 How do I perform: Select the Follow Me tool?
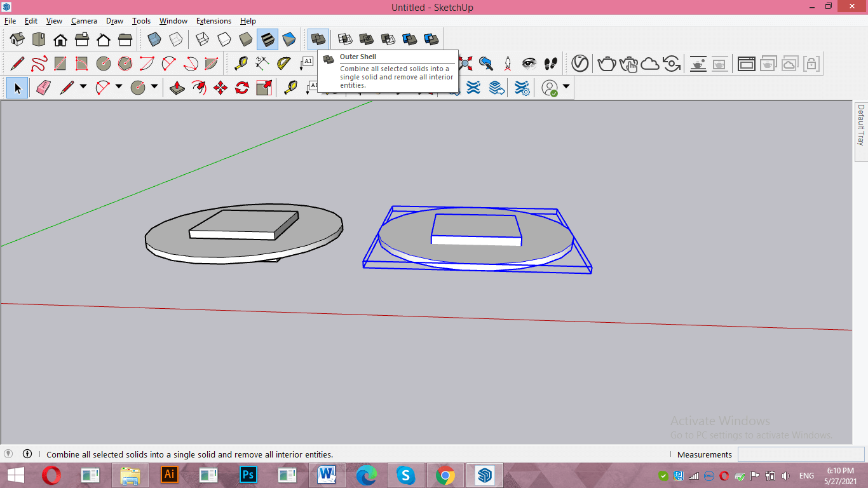pos(199,88)
